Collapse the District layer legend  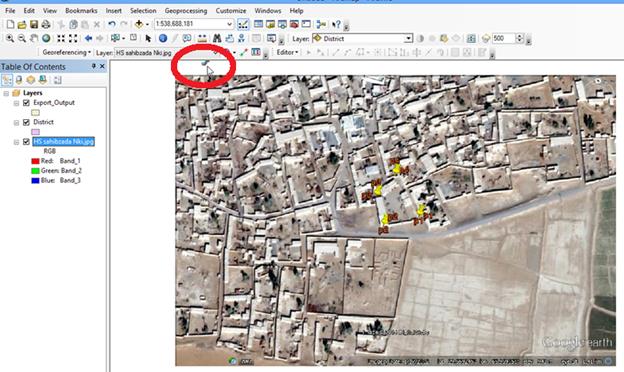[x=16, y=123]
